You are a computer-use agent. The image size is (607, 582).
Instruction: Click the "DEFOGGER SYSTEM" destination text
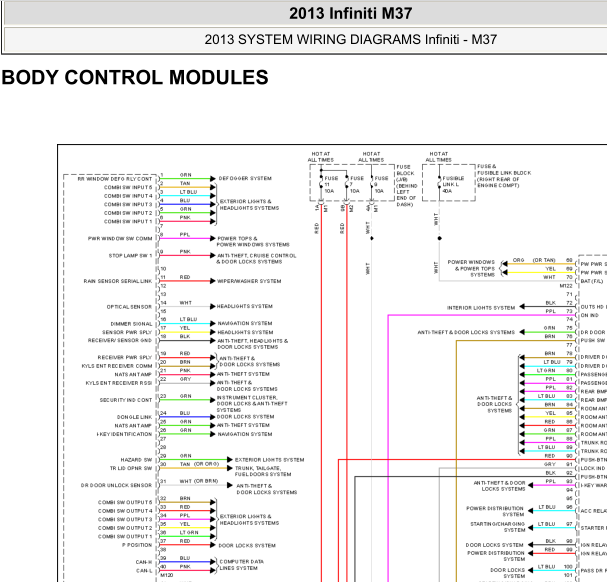point(245,179)
